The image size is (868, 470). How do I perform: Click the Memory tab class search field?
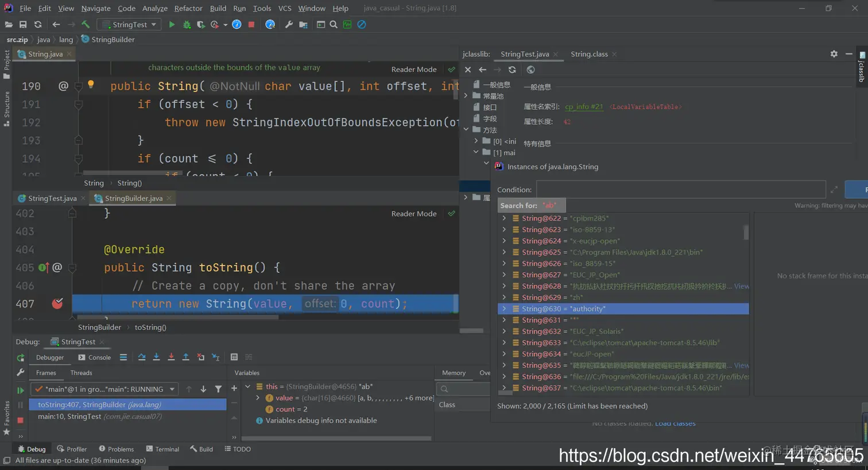(x=463, y=389)
